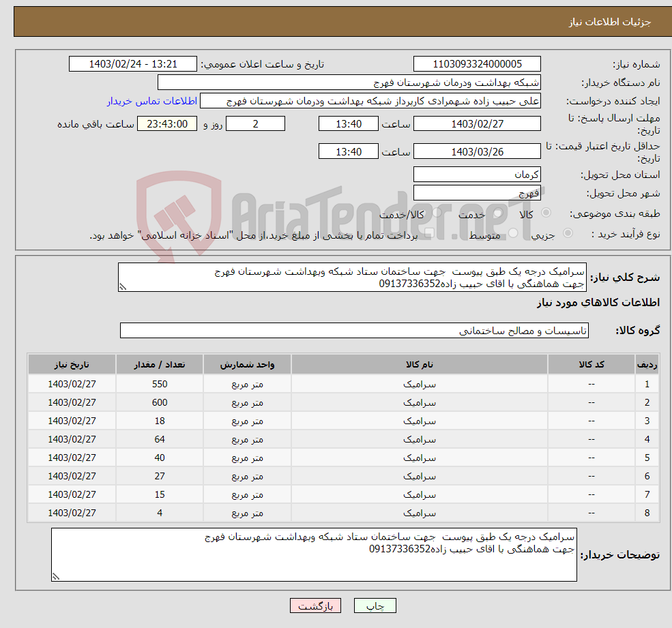Click the quantity cell 40

(160, 458)
